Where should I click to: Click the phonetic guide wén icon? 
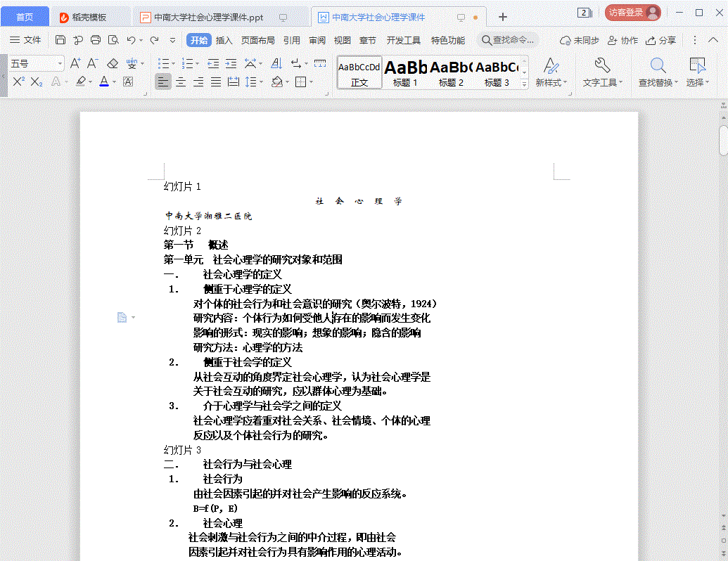click(x=132, y=63)
